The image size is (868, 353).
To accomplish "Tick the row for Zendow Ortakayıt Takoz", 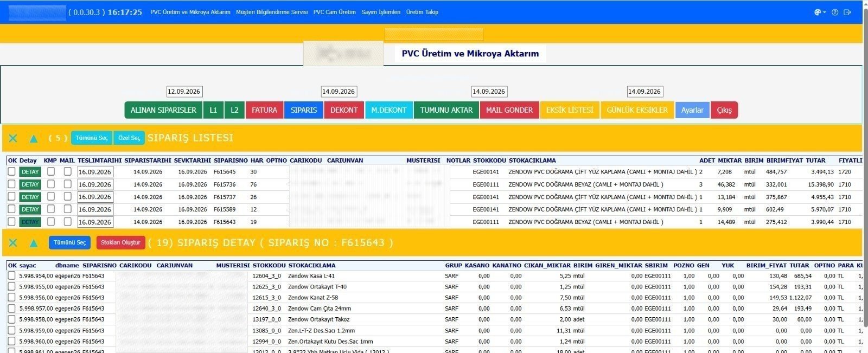I will pos(11,319).
